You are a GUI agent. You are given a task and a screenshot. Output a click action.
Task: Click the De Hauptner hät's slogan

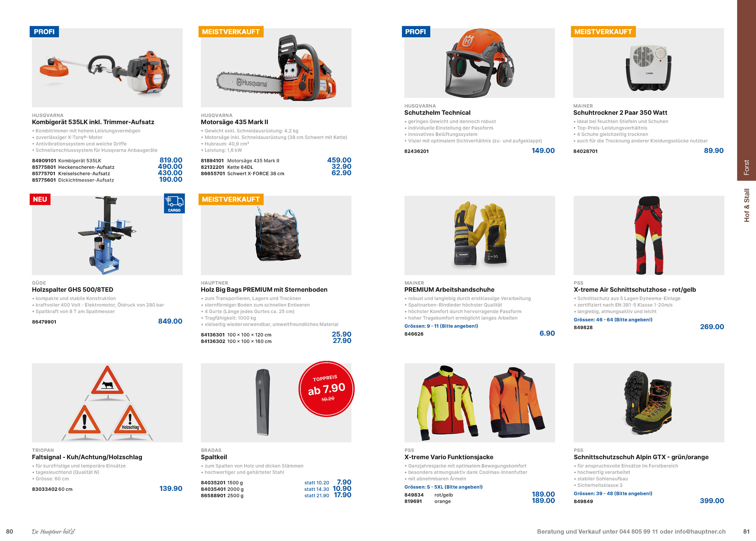53,532
